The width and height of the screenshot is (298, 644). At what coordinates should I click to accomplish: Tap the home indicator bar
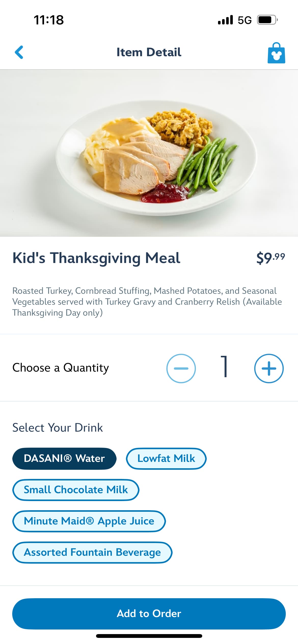point(149,636)
